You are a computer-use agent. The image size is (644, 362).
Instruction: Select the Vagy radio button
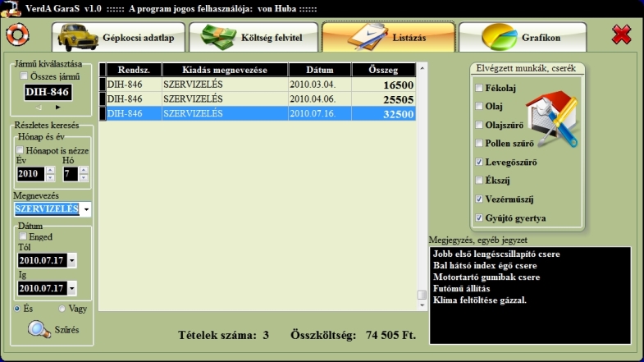coord(62,309)
